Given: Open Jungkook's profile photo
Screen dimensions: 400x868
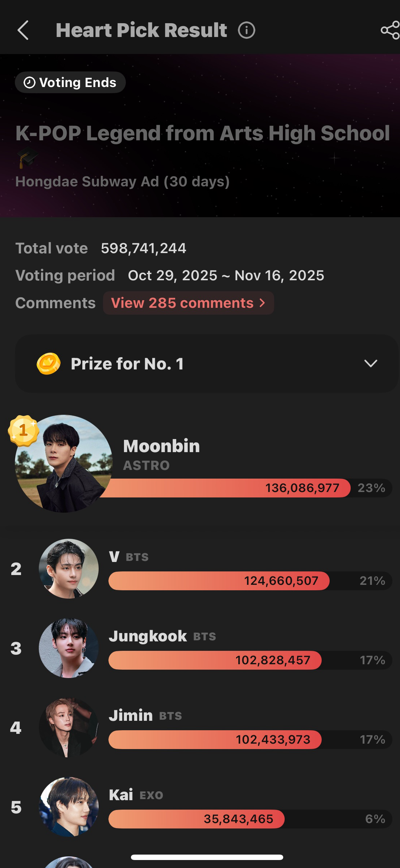Looking at the screenshot, I should tap(69, 648).
